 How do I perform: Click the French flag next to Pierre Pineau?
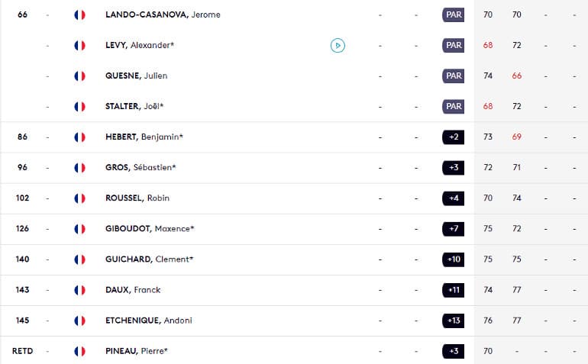click(x=79, y=351)
